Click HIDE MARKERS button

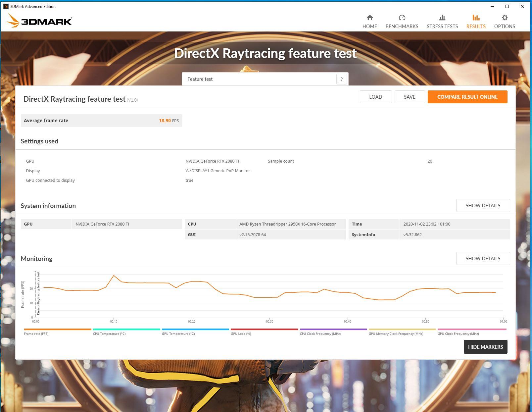tap(485, 347)
